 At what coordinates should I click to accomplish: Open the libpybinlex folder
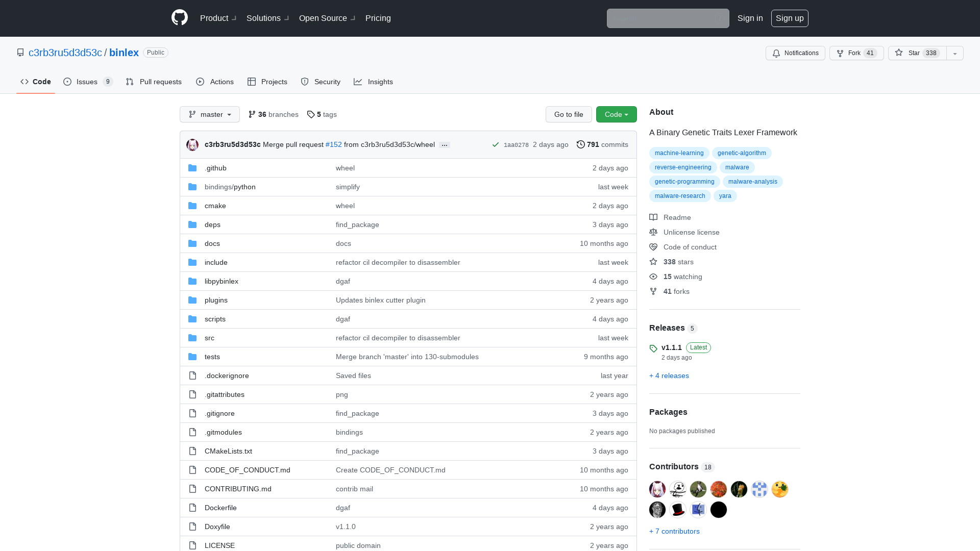point(222,281)
